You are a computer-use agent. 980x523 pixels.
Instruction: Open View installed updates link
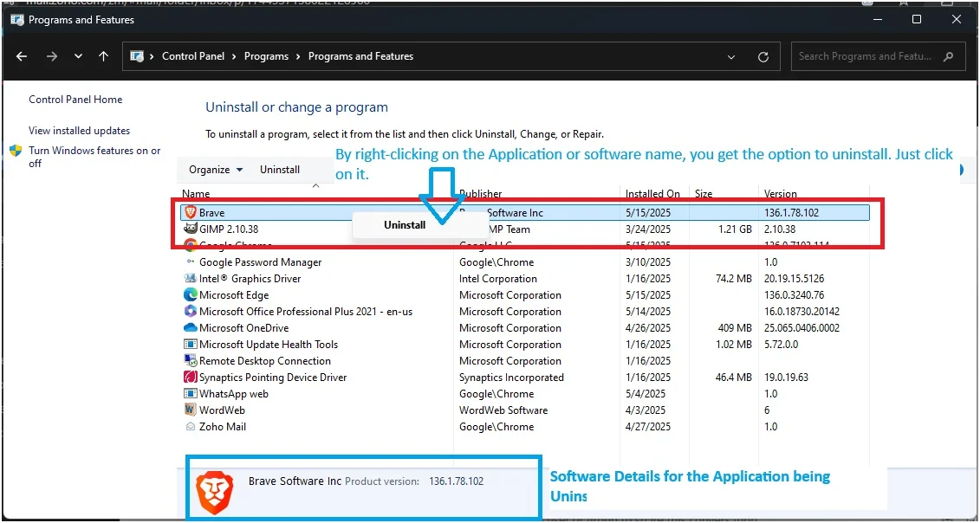click(x=80, y=131)
